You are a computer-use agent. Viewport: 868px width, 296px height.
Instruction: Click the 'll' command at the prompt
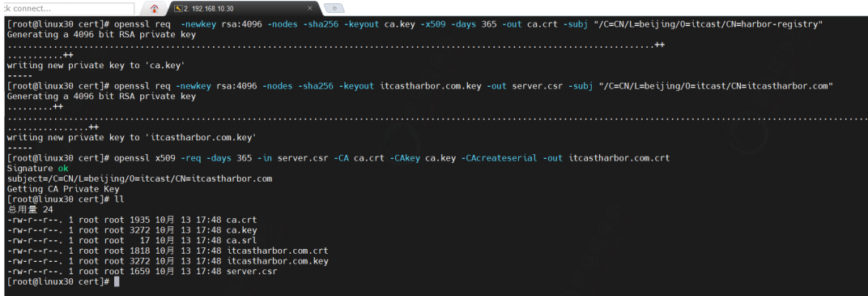tap(119, 199)
